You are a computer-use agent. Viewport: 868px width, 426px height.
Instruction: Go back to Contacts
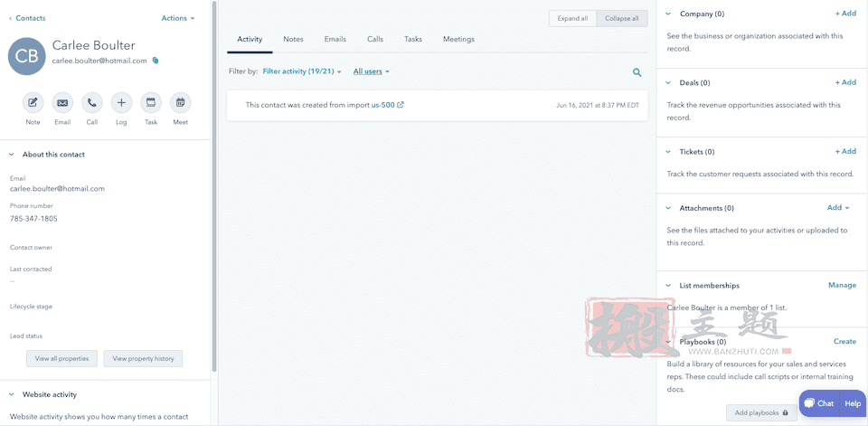pos(27,18)
